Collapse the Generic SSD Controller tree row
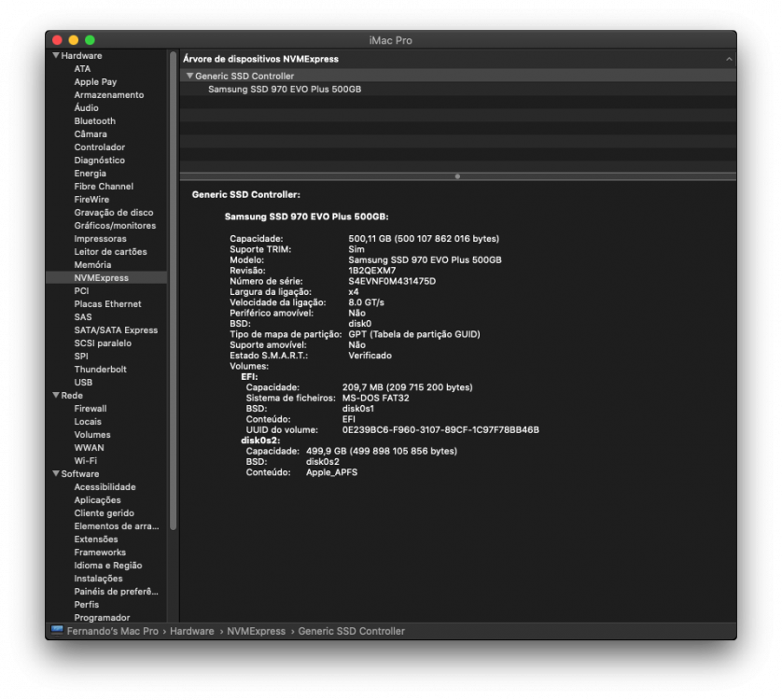This screenshot has height=700, width=782. [189, 76]
